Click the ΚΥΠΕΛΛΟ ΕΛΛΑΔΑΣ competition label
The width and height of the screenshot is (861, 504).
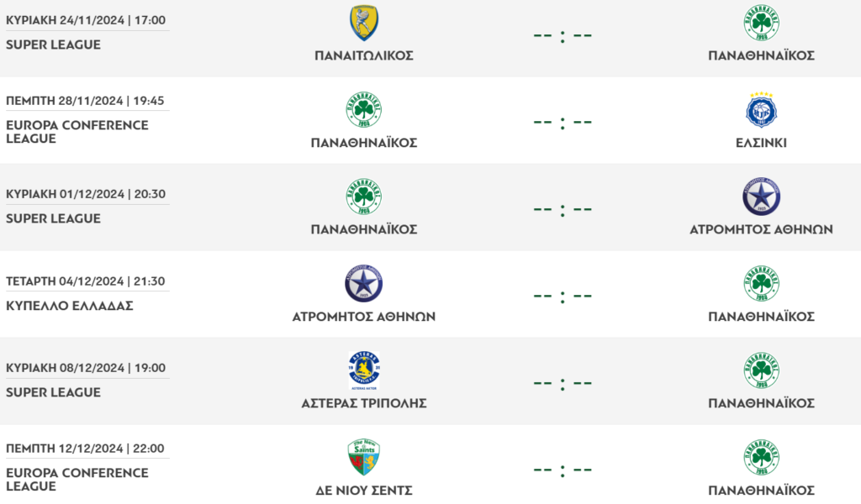click(x=70, y=306)
